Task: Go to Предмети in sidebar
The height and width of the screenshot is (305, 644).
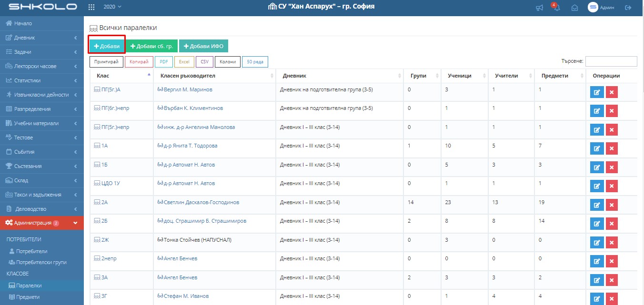Action: pos(28,297)
